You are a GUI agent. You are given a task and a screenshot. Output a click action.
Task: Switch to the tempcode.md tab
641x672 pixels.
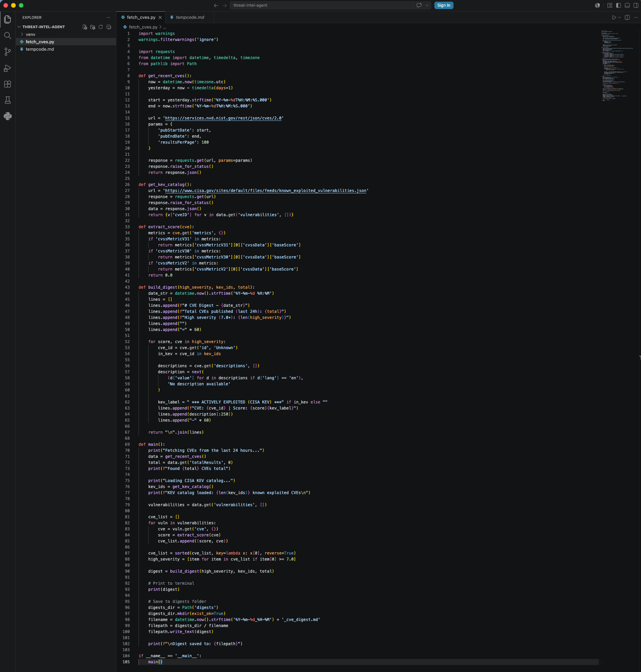click(190, 17)
